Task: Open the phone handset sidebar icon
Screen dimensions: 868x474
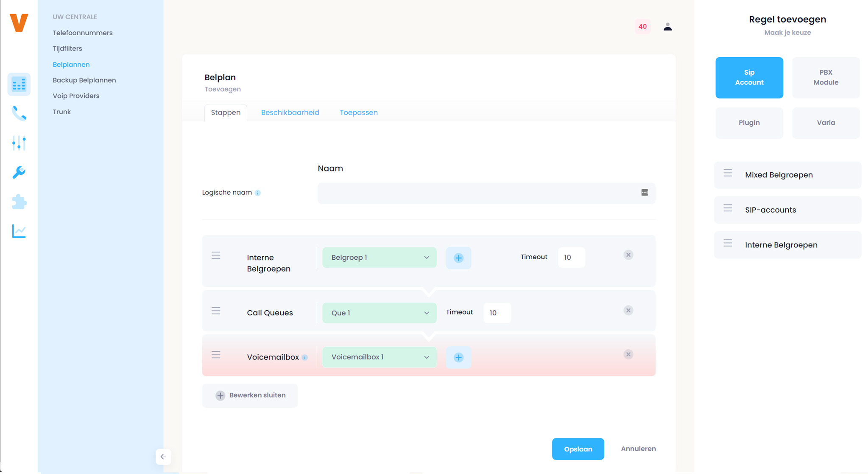Action: pos(19,114)
